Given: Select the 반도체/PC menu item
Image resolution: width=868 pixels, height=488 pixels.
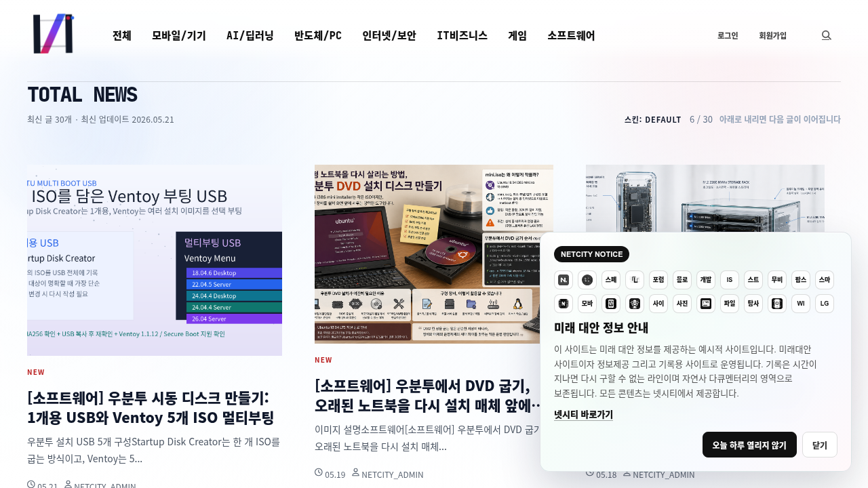Looking at the screenshot, I should pos(318,35).
